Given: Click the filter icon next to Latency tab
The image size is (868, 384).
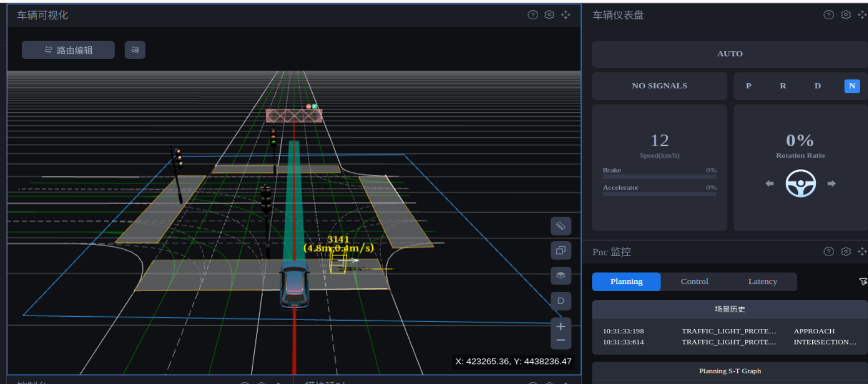Looking at the screenshot, I should [x=863, y=282].
